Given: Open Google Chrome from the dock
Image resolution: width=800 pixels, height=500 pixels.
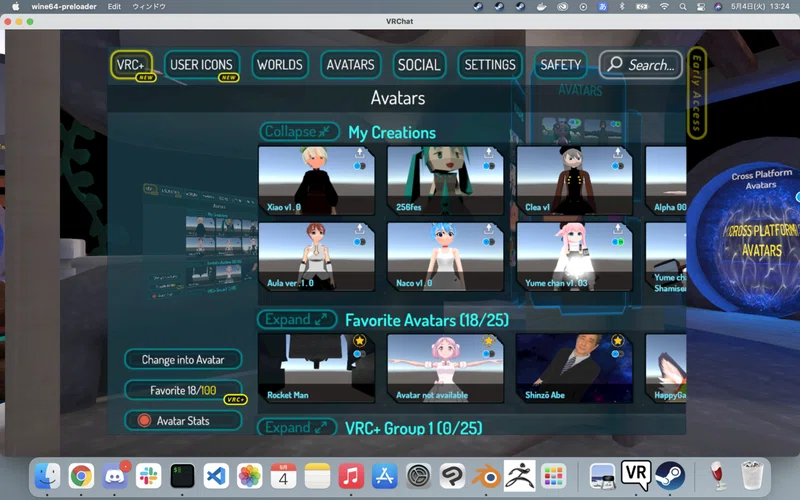Looking at the screenshot, I should coord(82,477).
